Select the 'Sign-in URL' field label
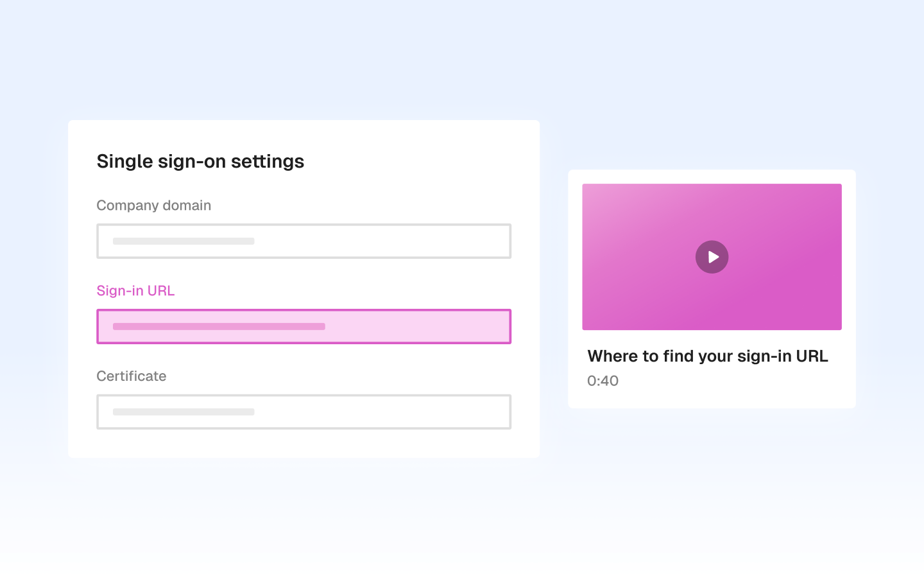924x578 pixels. pos(135,290)
